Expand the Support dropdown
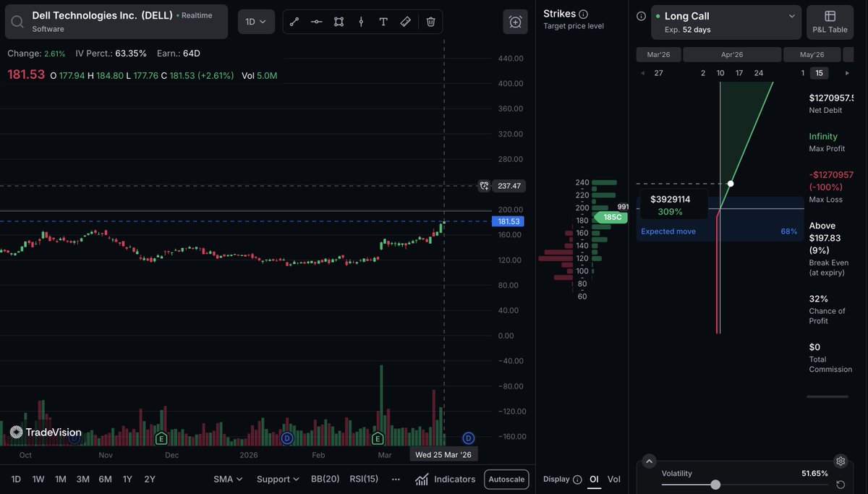Viewport: 868px width, 494px height. pos(278,479)
